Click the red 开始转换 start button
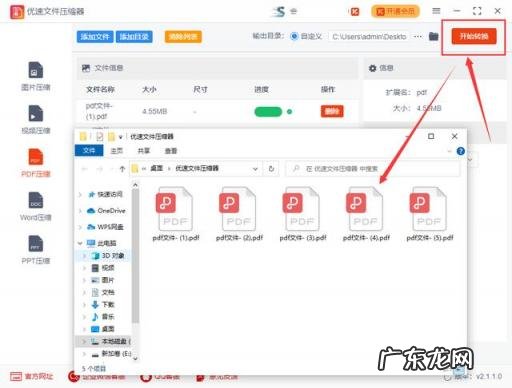 [474, 36]
